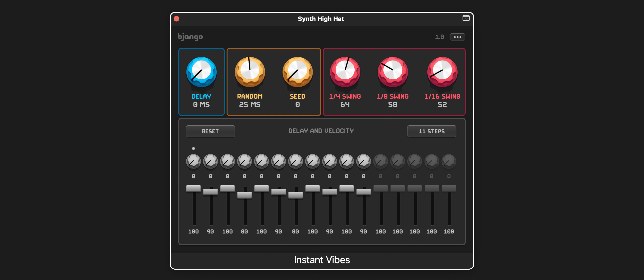The image size is (644, 280).
Task: Click dimmed step 12 velocity fader handle
Action: click(x=380, y=189)
